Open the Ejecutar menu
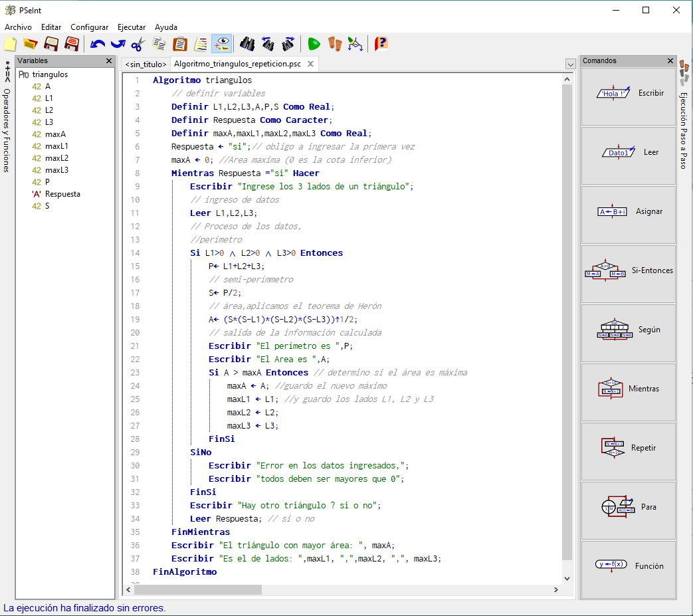This screenshot has height=616, width=693. point(132,27)
